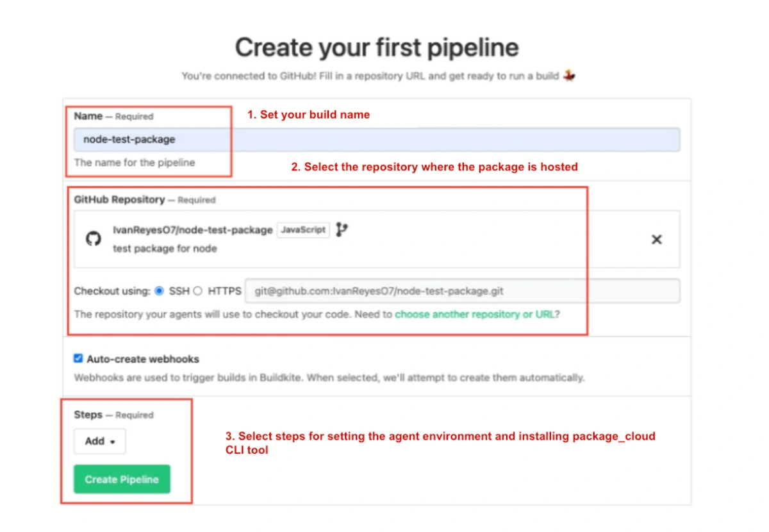This screenshot has height=532, width=769.
Task: Click the Create Pipeline button
Action: 122,479
